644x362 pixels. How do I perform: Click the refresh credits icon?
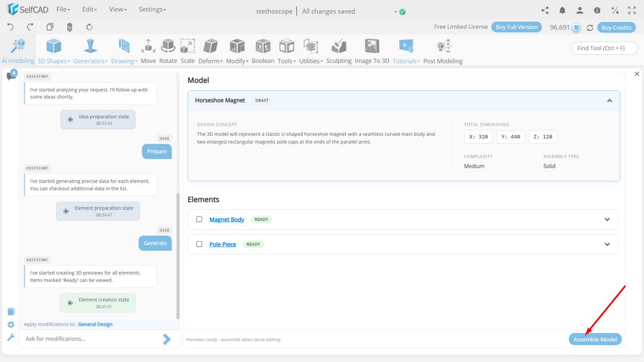pyautogui.click(x=590, y=28)
